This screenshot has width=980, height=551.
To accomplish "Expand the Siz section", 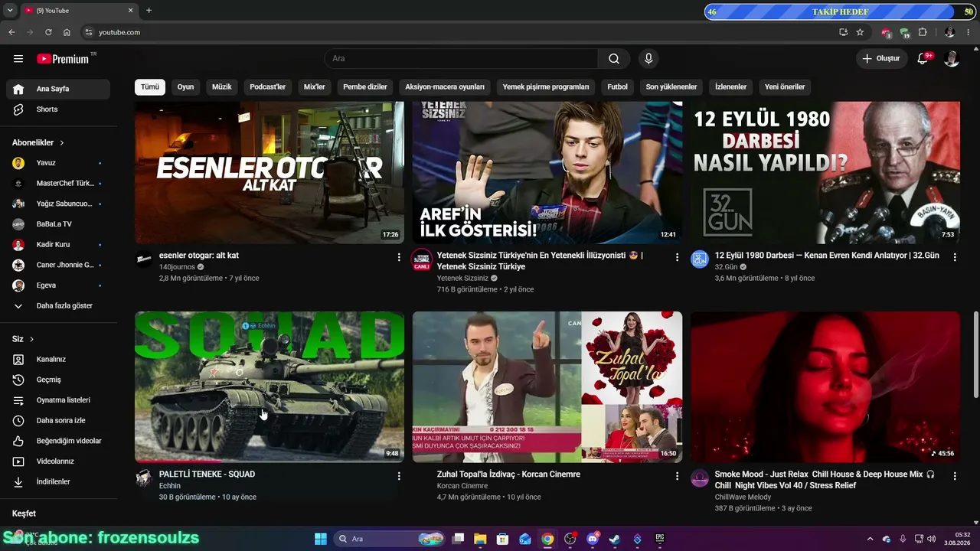I will click(x=23, y=339).
